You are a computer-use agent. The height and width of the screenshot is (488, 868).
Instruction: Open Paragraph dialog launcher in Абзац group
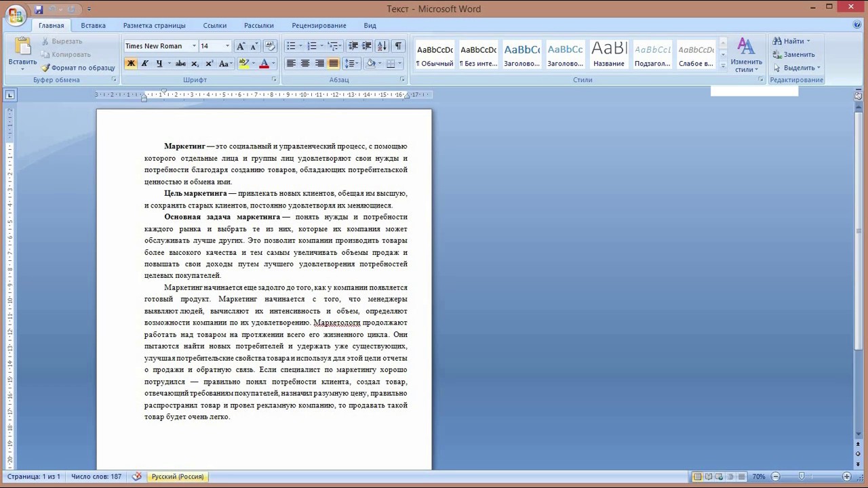coord(402,80)
